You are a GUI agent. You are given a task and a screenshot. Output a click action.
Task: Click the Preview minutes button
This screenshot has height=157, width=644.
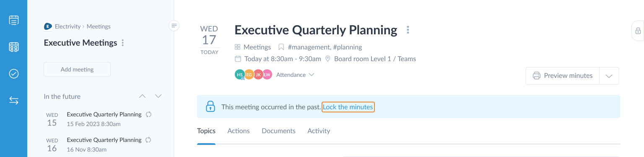563,76
